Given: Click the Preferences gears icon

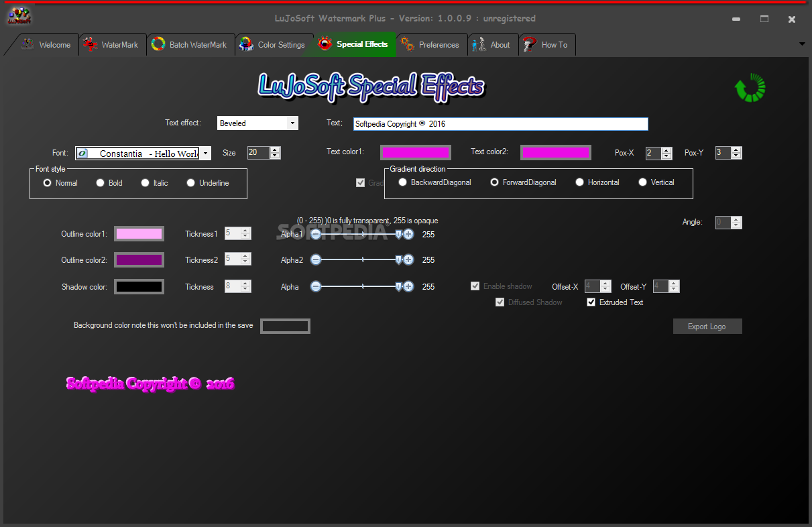Looking at the screenshot, I should [x=408, y=45].
